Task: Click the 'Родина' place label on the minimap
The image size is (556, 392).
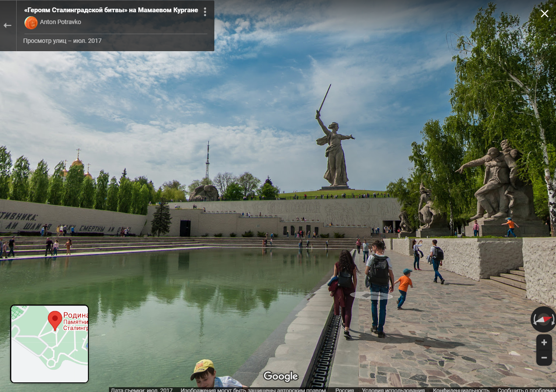Action: pyautogui.click(x=76, y=315)
